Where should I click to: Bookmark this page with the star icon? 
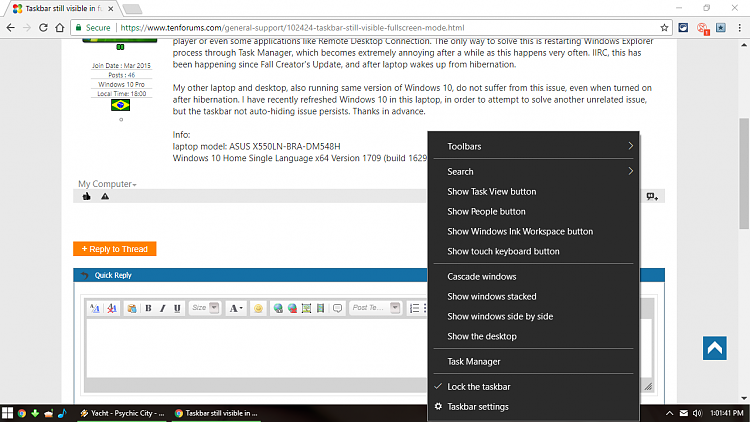(x=664, y=28)
